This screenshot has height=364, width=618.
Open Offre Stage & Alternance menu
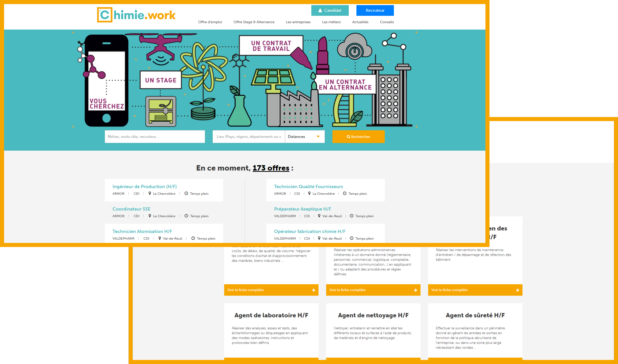[x=254, y=22]
